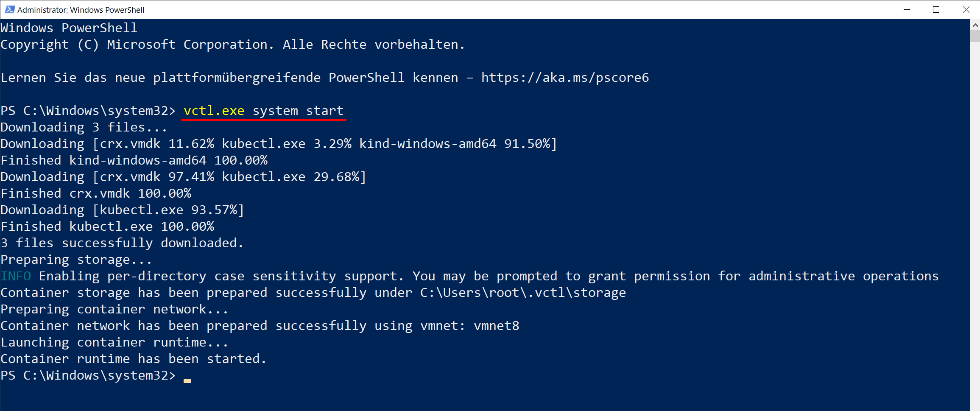This screenshot has width=980, height=411.
Task: Select the green INFO label text
Action: 15,276
